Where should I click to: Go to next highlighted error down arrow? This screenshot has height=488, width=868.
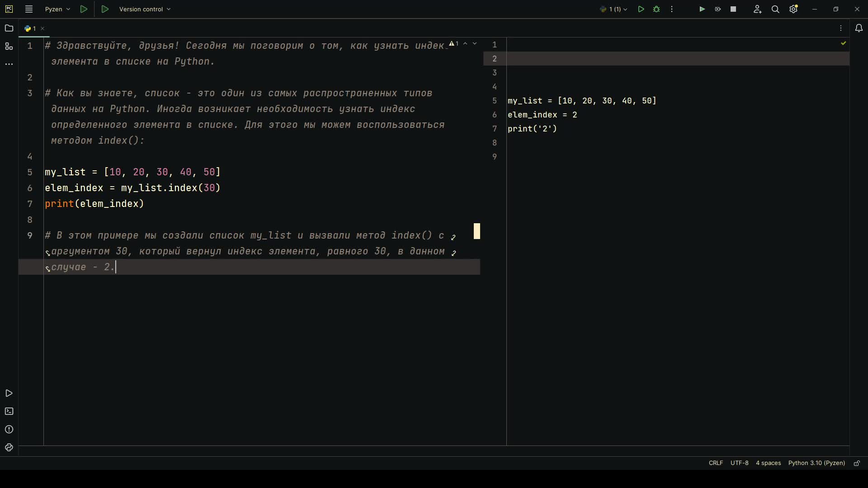(x=475, y=43)
